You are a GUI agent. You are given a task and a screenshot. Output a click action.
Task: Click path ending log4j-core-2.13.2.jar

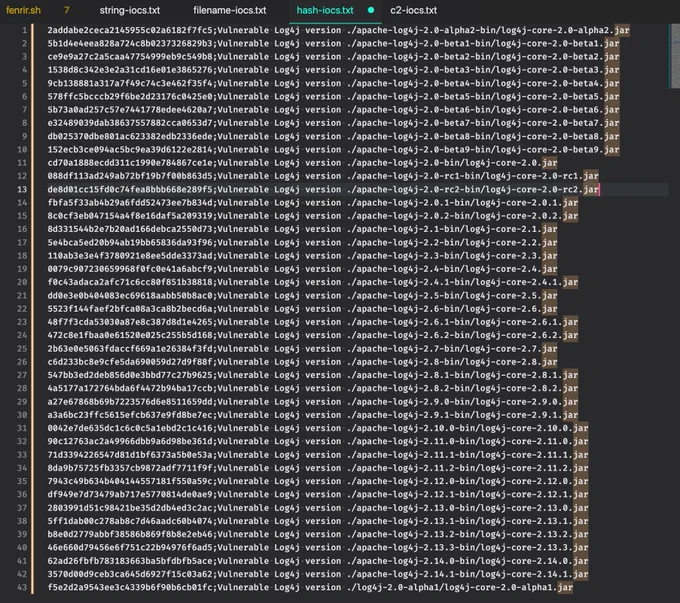[x=468, y=534]
